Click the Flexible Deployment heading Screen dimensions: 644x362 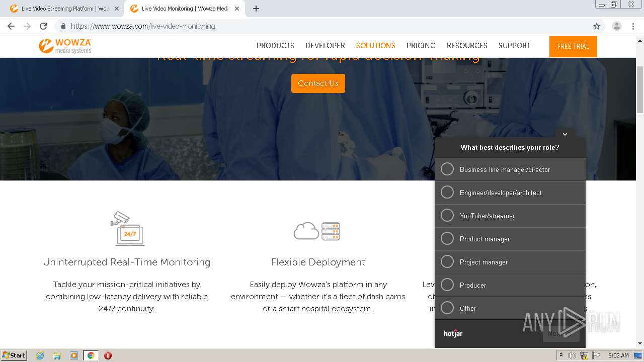318,262
